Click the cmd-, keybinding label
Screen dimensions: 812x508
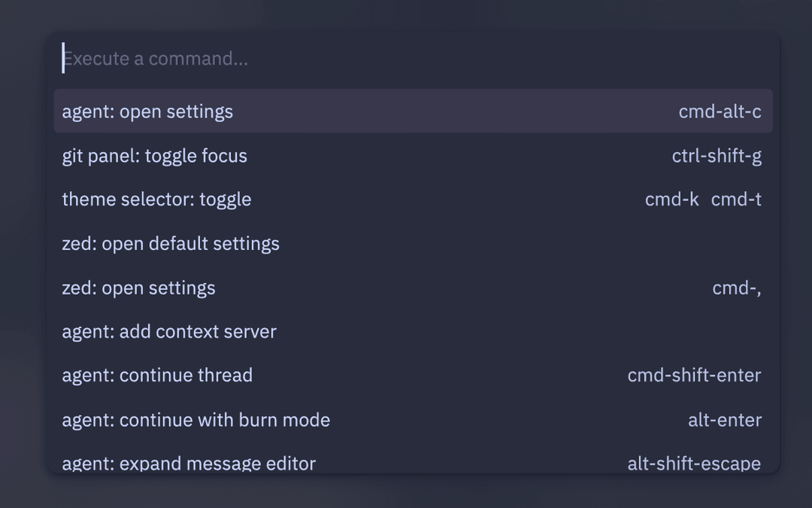pos(737,287)
